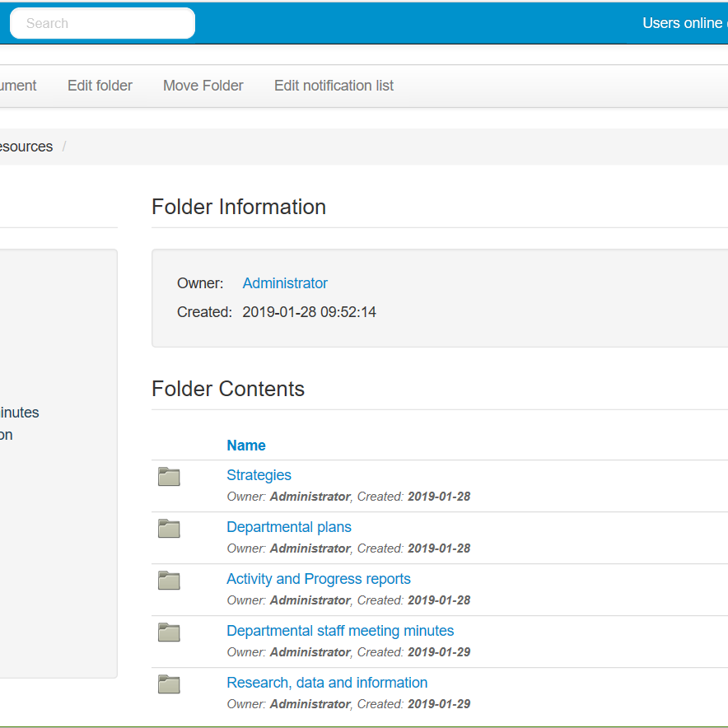728x728 pixels.
Task: Open the Strategies folder link
Action: click(259, 475)
